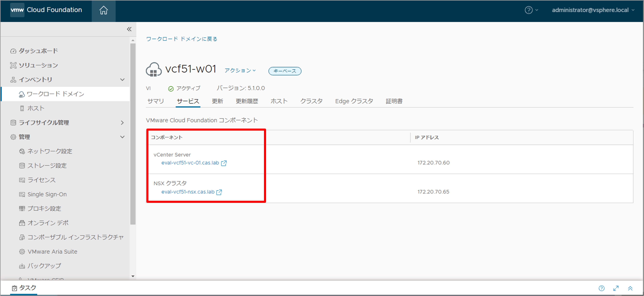Open Dashboard in the sidebar
Viewport: 644px width, 296px height.
[38, 51]
